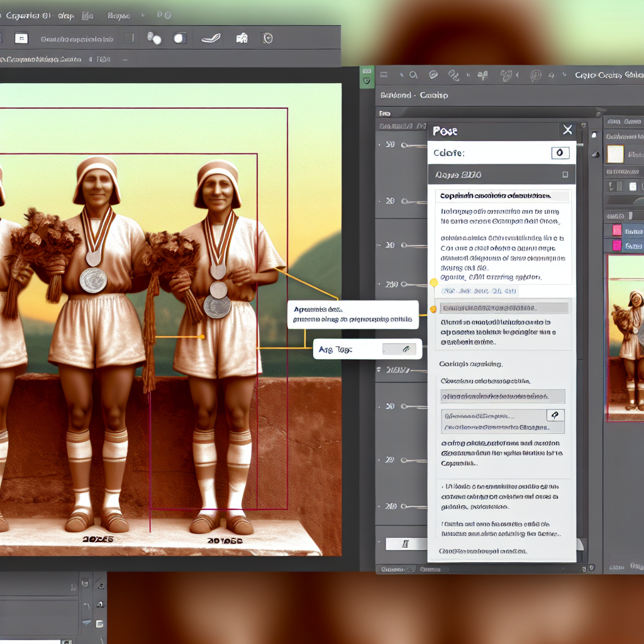Select the white rounded square toolbar icon

pos(179,38)
